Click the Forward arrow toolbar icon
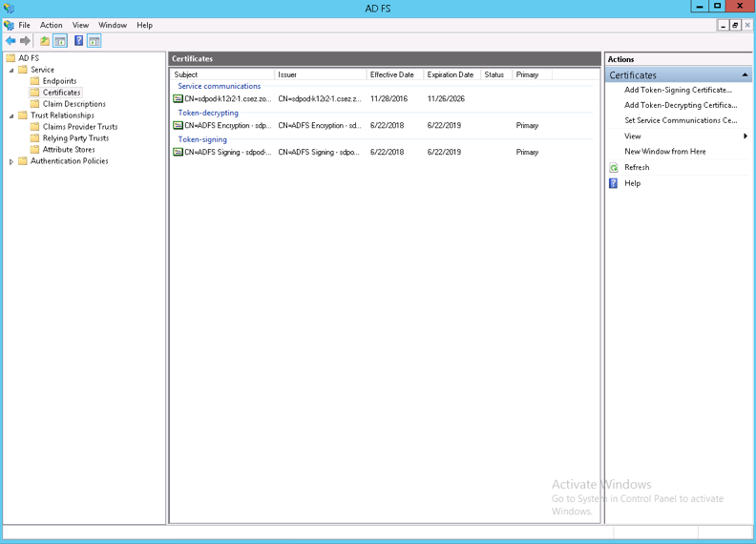Viewport: 756px width, 544px height. click(x=25, y=41)
